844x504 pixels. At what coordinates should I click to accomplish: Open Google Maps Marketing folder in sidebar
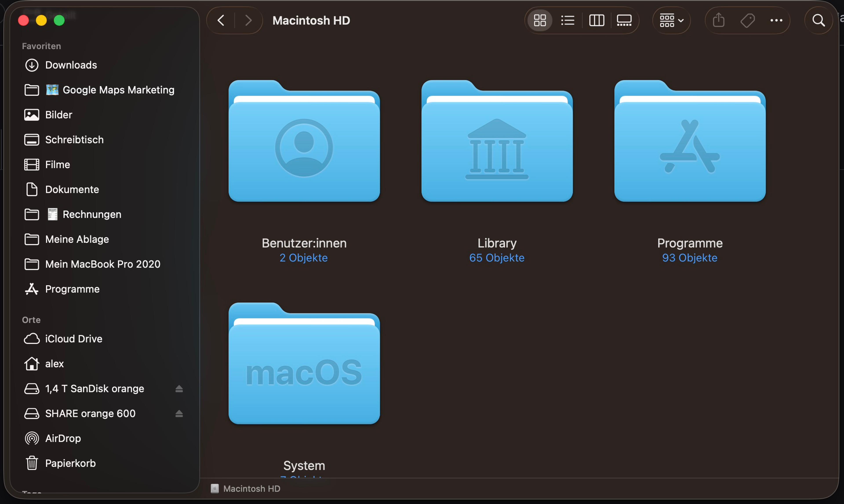tap(105, 90)
